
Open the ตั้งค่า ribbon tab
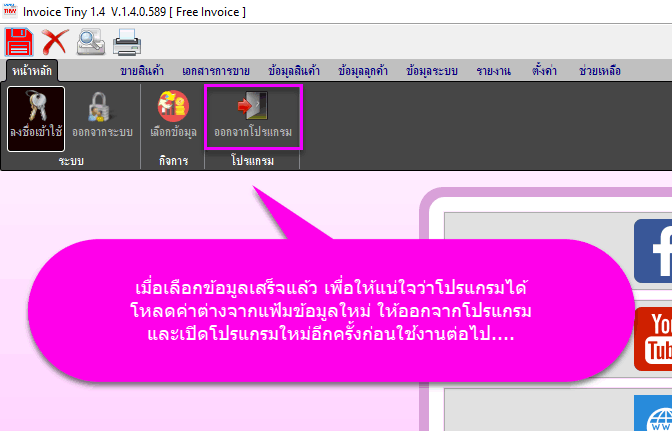pyautogui.click(x=544, y=71)
